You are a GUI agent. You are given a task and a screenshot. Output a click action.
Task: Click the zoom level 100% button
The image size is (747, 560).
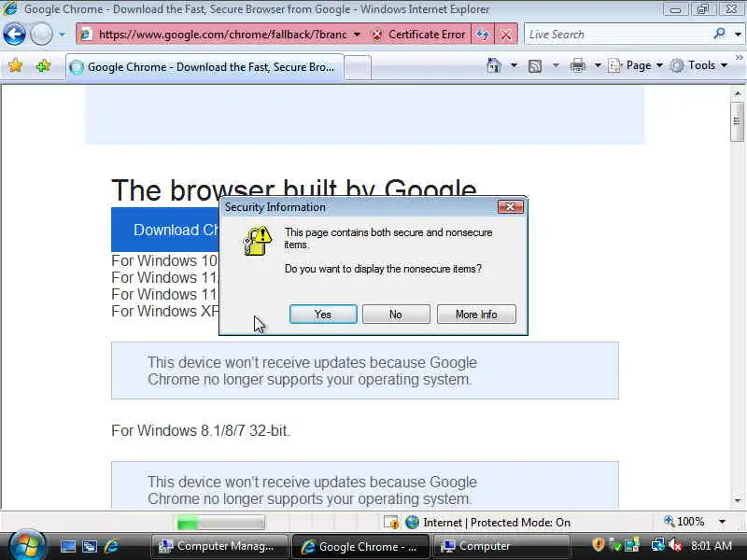[x=684, y=522]
